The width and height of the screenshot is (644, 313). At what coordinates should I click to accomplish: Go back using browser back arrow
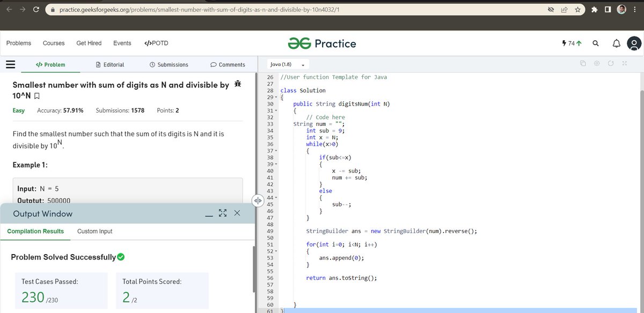9,10
